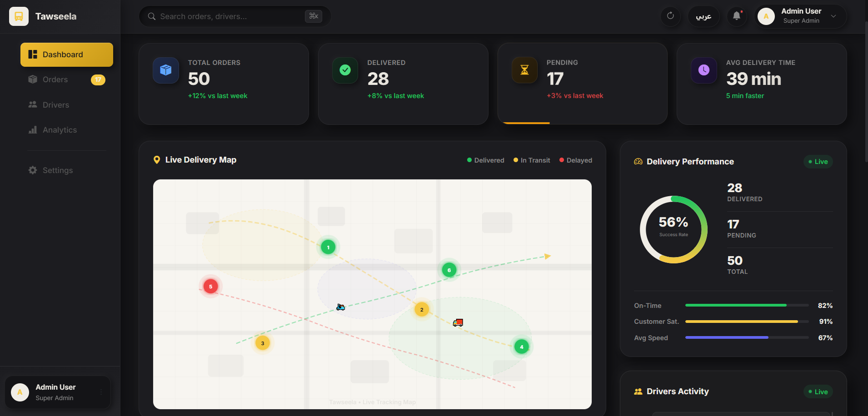Viewport: 868px width, 416px height.
Task: Click the Dashboard grid icon
Action: point(33,54)
